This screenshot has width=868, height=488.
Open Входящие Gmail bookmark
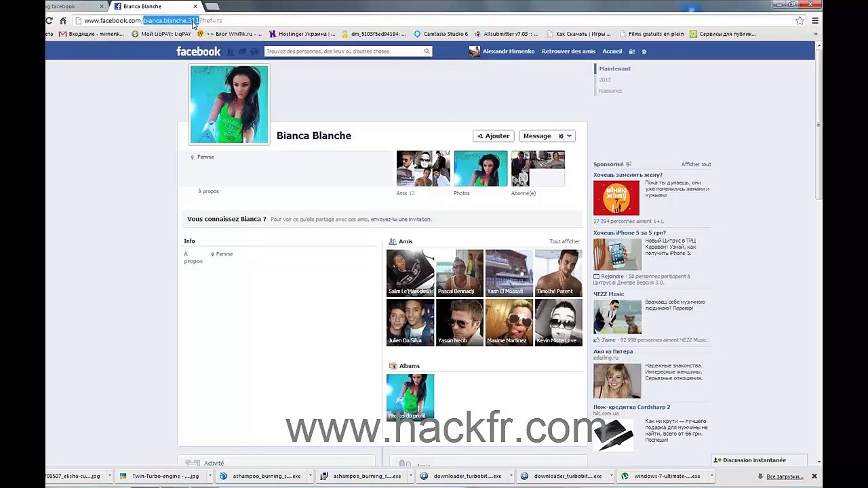coord(92,34)
